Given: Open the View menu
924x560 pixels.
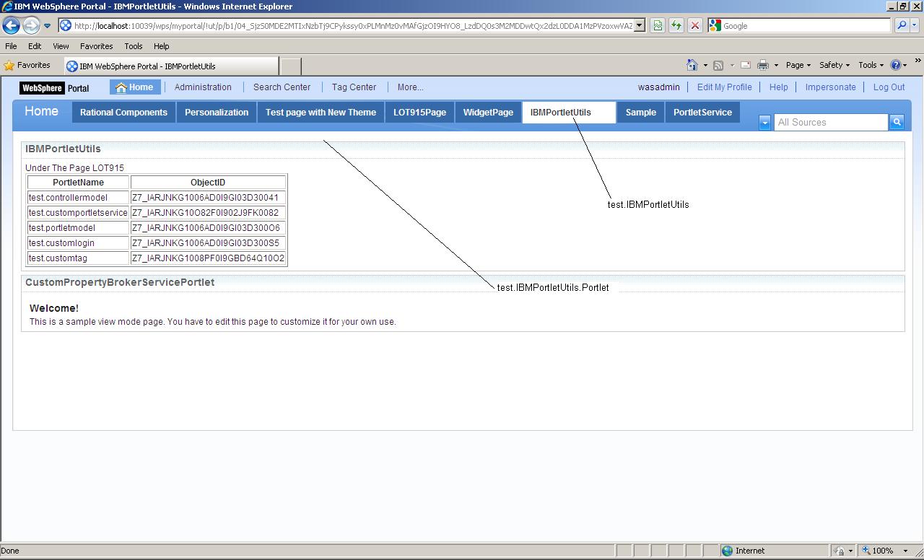Looking at the screenshot, I should (x=61, y=46).
